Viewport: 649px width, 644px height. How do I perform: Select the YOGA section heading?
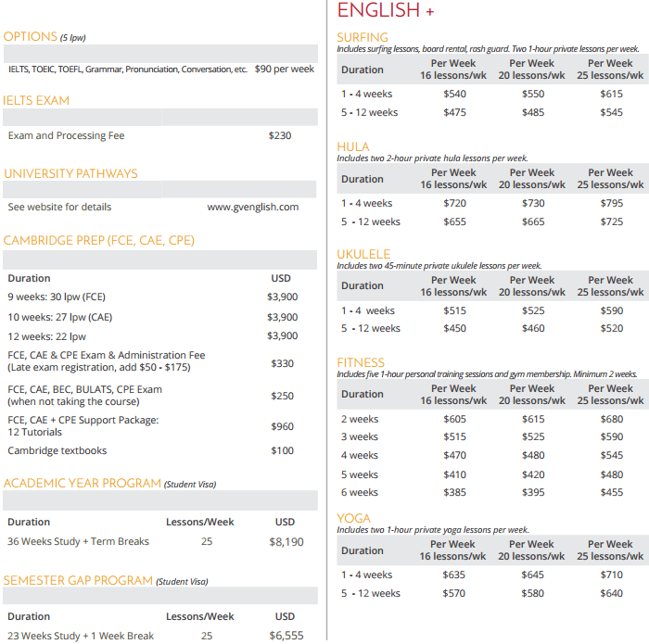coord(353,519)
